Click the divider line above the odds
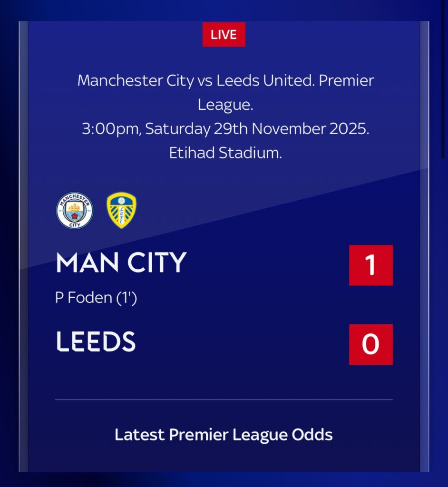The width and height of the screenshot is (448, 487). pyautogui.click(x=224, y=399)
